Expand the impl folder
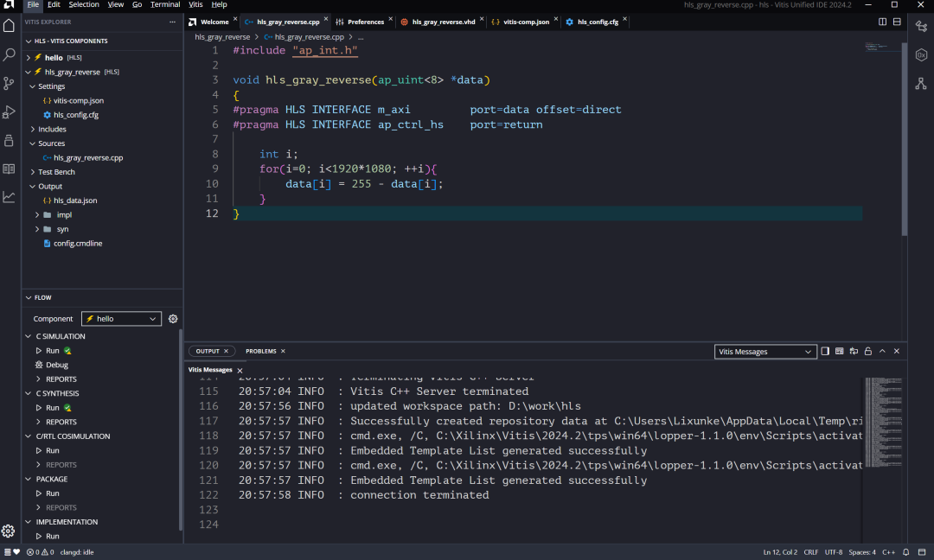 37,215
